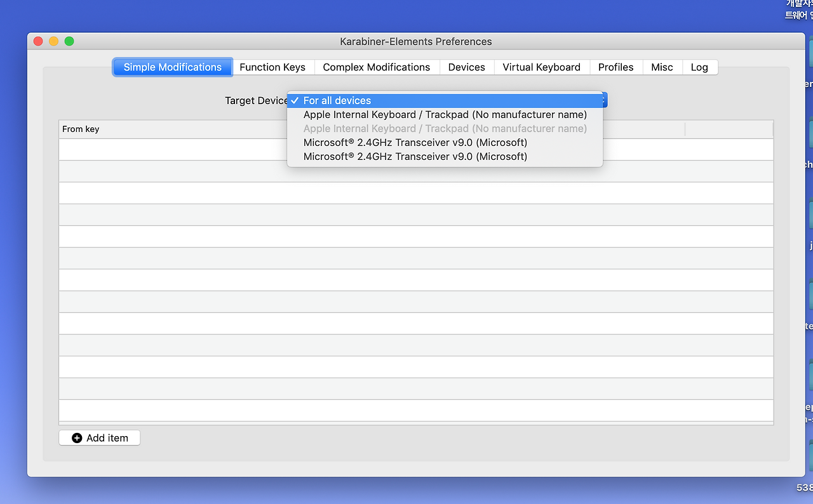This screenshot has width=813, height=504.
Task: Minimize the Preferences window with the yellow button
Action: coord(54,41)
